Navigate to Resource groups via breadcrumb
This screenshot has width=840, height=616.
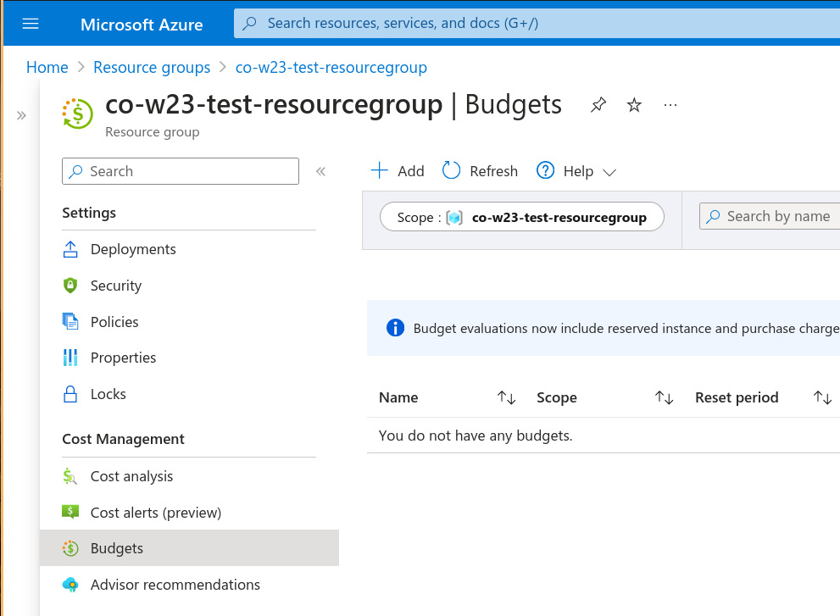(x=151, y=67)
